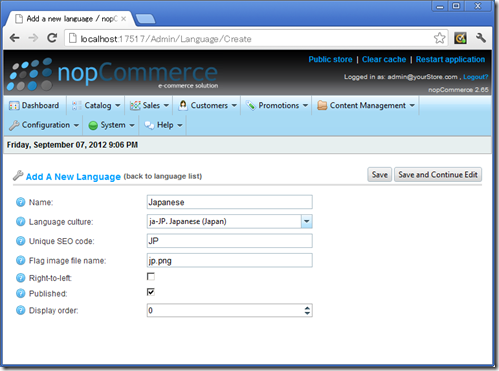The width and height of the screenshot is (499, 371).
Task: Click the browser back arrow
Action: coord(15,38)
